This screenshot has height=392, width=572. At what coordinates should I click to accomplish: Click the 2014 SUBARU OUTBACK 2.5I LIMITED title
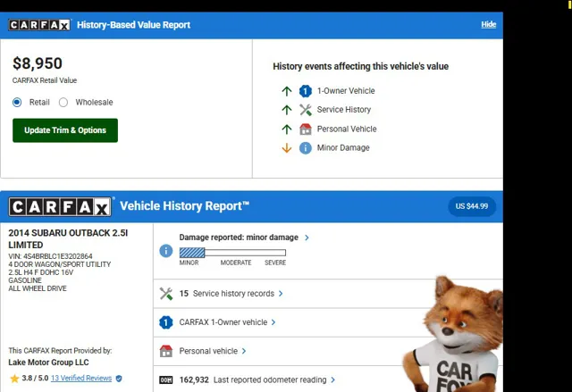68,239
